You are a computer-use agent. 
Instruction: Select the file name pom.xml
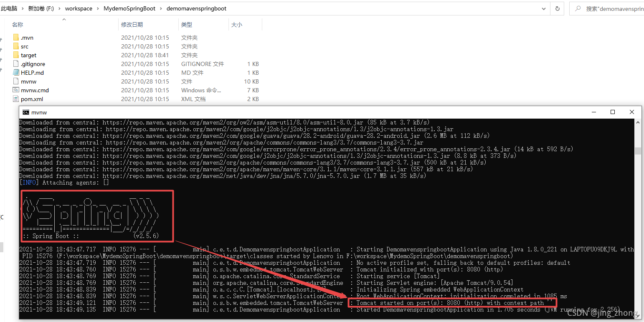pos(32,99)
